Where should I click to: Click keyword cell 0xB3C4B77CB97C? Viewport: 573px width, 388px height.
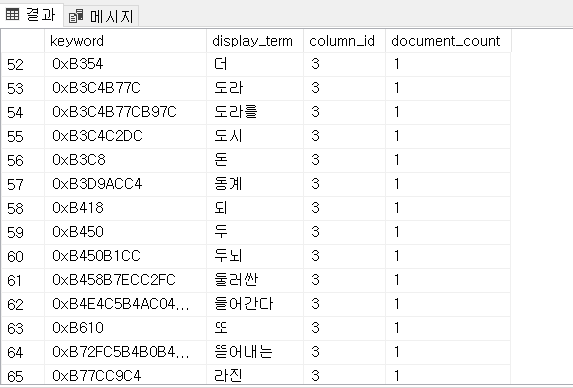(x=125, y=112)
